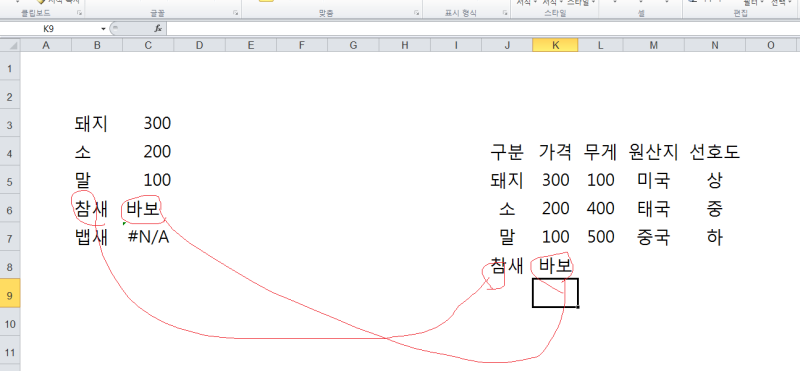The image size is (800, 371).
Task: Click cell K8 containing 바보
Action: click(x=555, y=265)
